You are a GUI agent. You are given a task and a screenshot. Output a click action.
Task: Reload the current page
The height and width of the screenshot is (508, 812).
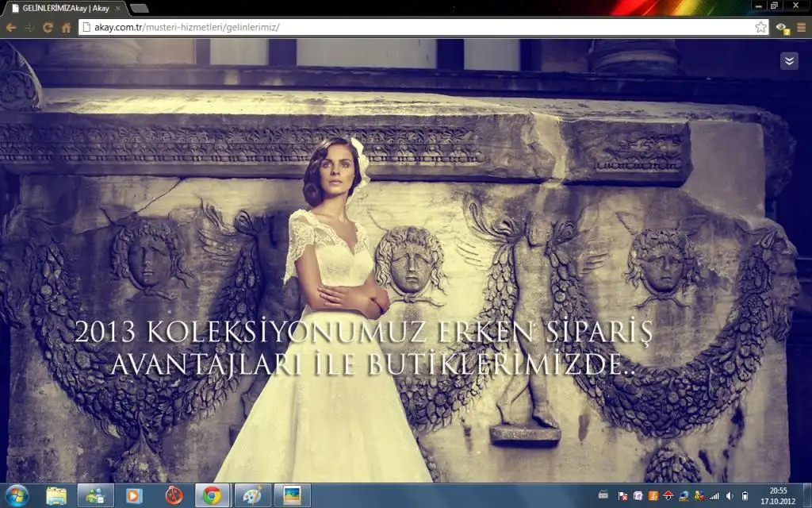[x=48, y=28]
